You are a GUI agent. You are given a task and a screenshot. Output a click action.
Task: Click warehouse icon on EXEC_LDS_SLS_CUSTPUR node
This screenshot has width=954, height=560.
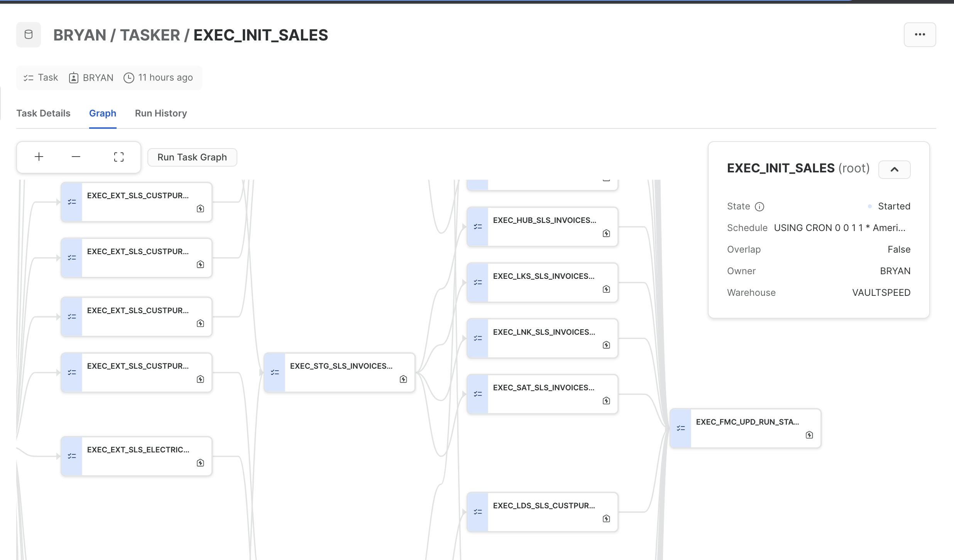[606, 519]
